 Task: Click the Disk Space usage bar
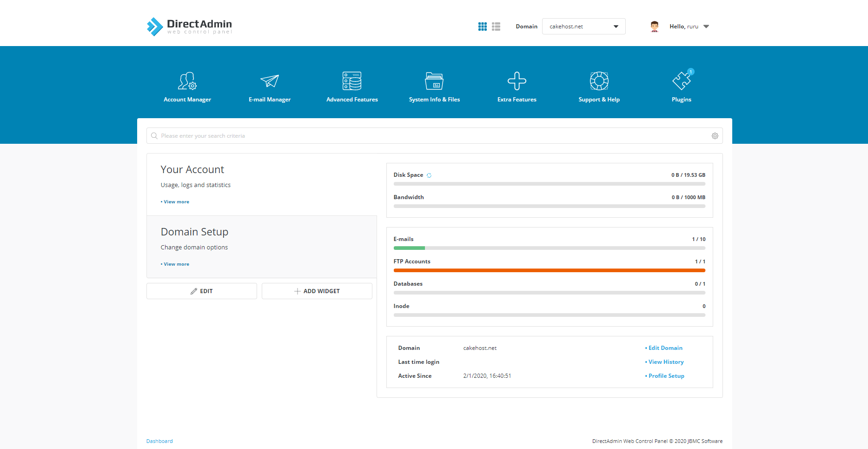coord(550,184)
